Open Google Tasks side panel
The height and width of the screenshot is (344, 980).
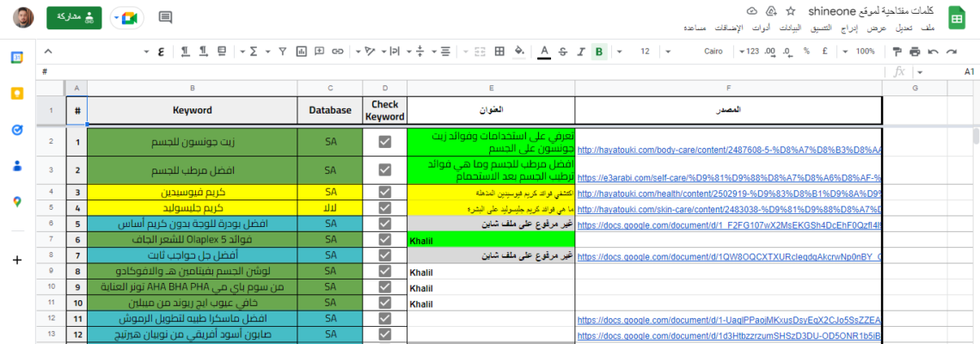point(17,130)
